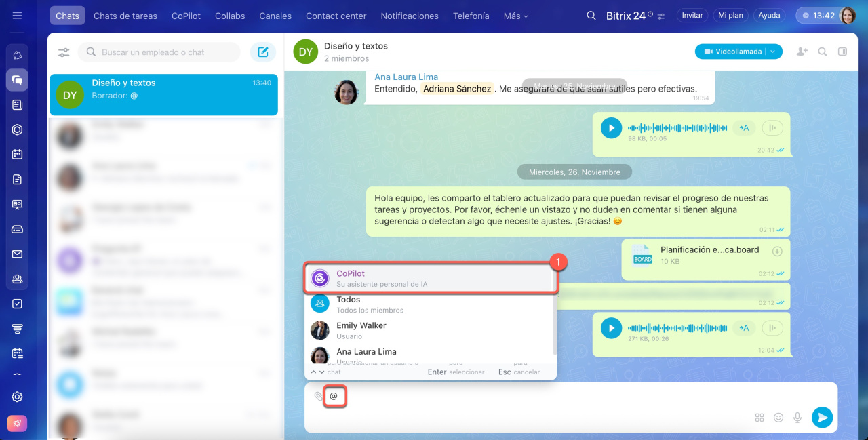Click the new chat compose icon

263,52
